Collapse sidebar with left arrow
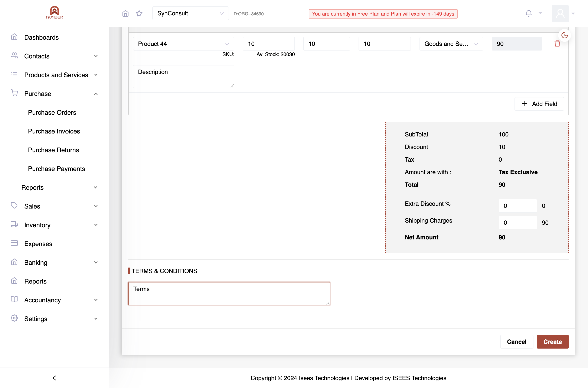Screen dimensions: 588x388 pos(54,378)
